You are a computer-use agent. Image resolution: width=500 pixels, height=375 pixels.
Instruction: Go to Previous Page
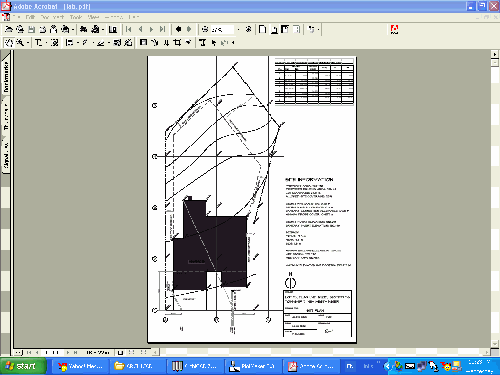click(x=140, y=30)
